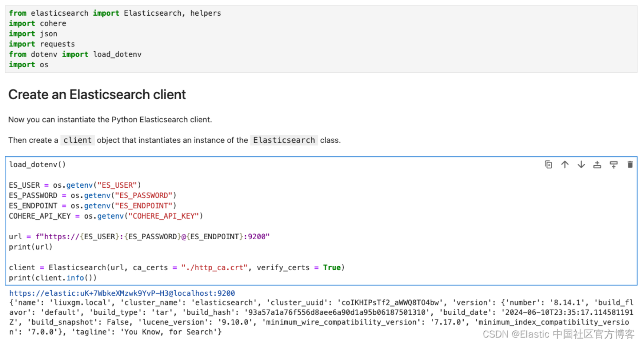Click the 'import requests' line
Image resolution: width=644 pixels, height=343 pixels.
tap(42, 44)
